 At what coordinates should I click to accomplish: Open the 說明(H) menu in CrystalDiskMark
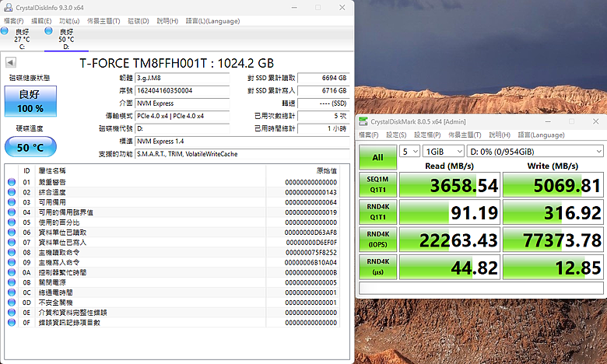(x=500, y=135)
